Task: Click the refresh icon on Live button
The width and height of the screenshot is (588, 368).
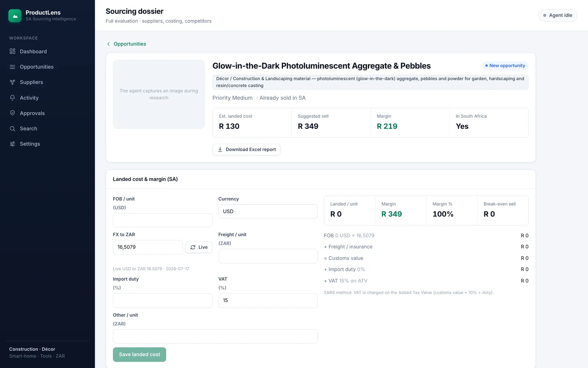Action: point(193,247)
